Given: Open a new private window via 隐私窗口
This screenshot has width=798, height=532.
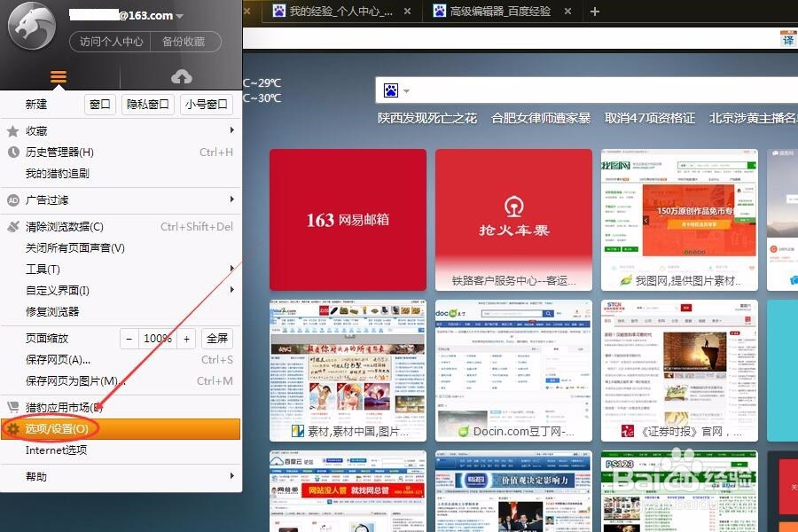Looking at the screenshot, I should (146, 104).
